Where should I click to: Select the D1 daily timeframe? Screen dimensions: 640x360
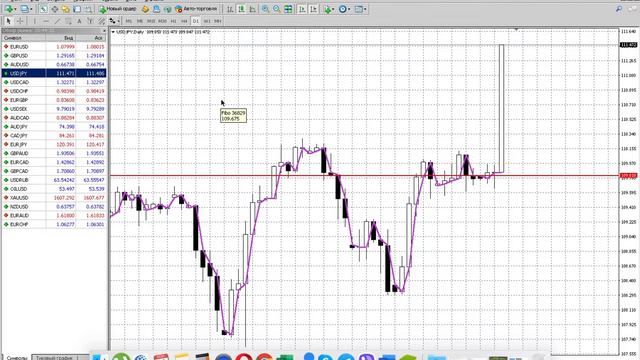196,21
